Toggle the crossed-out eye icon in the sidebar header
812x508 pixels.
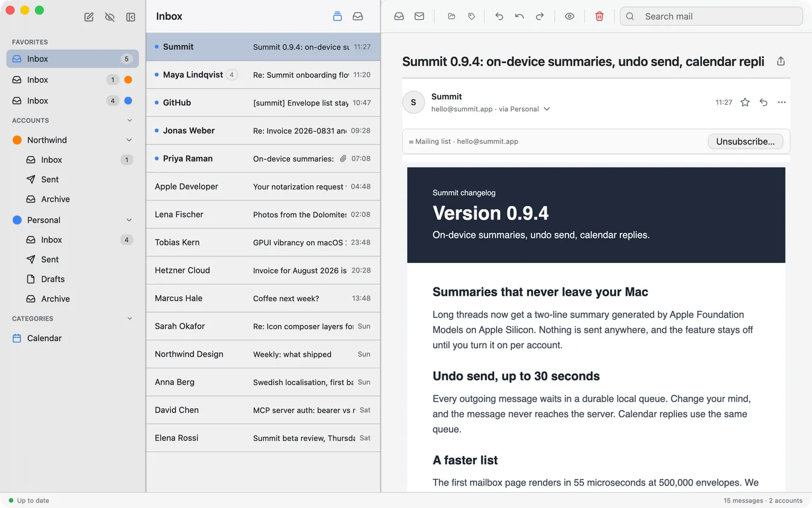tap(109, 17)
